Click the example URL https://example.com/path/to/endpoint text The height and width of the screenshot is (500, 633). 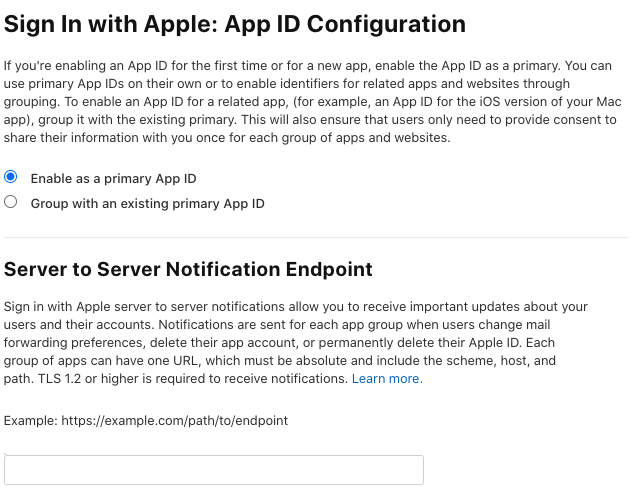174,421
